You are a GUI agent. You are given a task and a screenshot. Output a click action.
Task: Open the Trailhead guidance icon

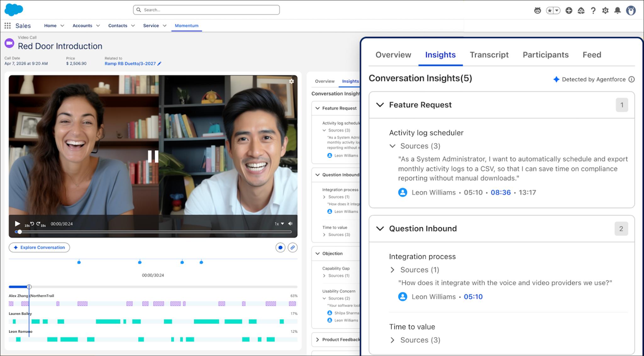coord(581,10)
